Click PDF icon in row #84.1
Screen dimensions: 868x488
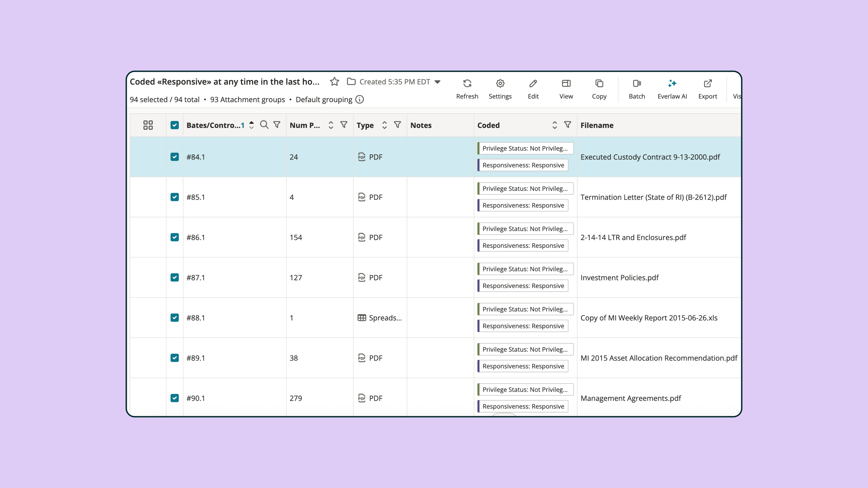(x=362, y=157)
